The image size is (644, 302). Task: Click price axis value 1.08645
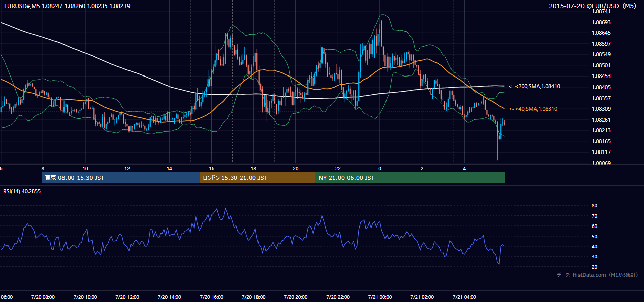(x=602, y=33)
